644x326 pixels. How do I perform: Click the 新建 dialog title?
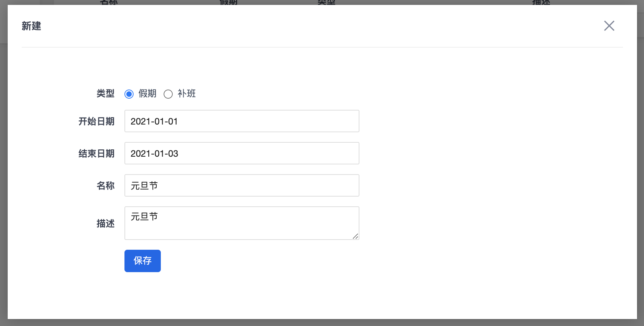(31, 26)
